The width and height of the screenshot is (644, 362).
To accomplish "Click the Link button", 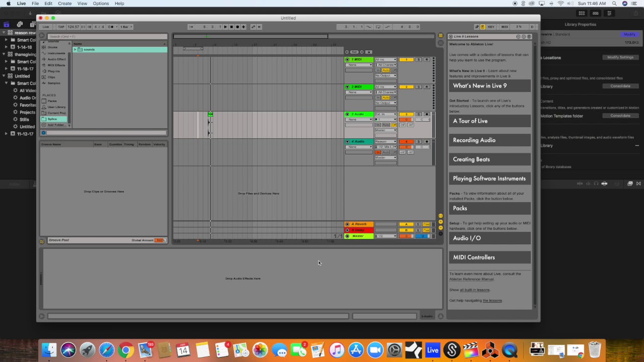I will pyautogui.click(x=46, y=27).
